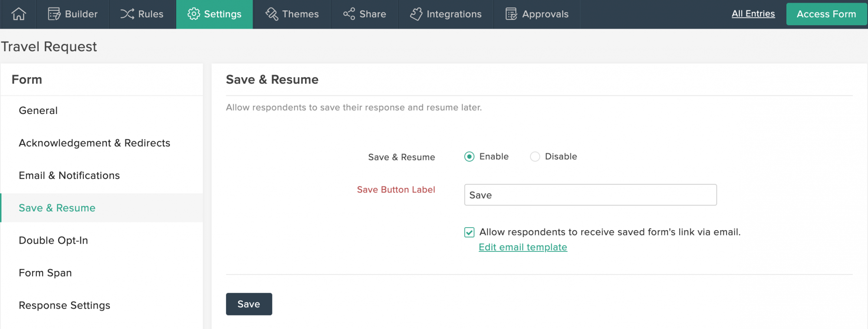Toggle the email link checkbox
This screenshot has width=868, height=329.
point(469,232)
